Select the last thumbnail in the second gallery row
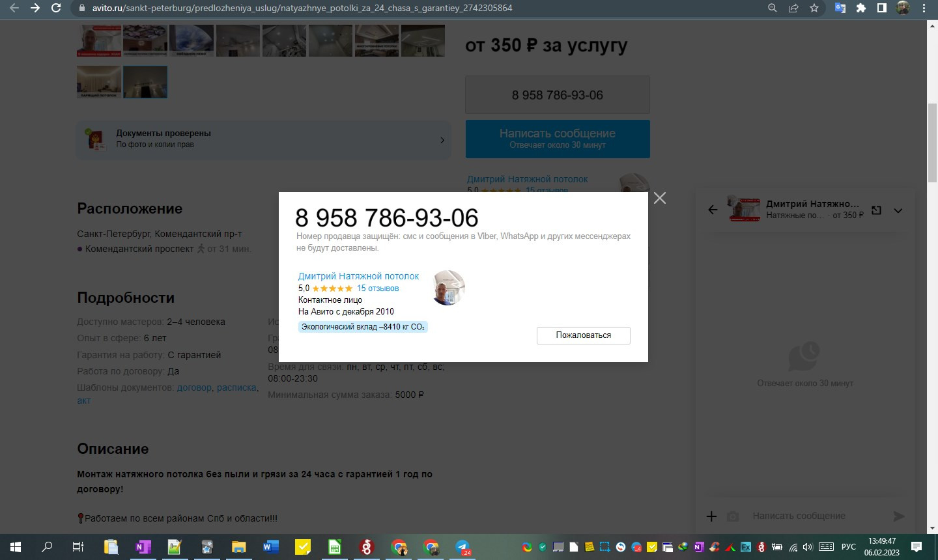 (x=145, y=82)
